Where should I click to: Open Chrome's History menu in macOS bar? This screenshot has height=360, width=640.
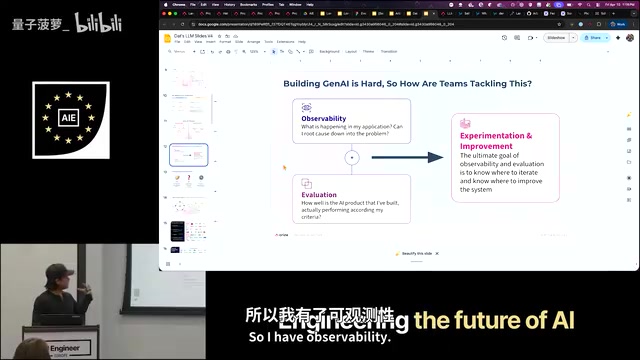[x=230, y=4]
